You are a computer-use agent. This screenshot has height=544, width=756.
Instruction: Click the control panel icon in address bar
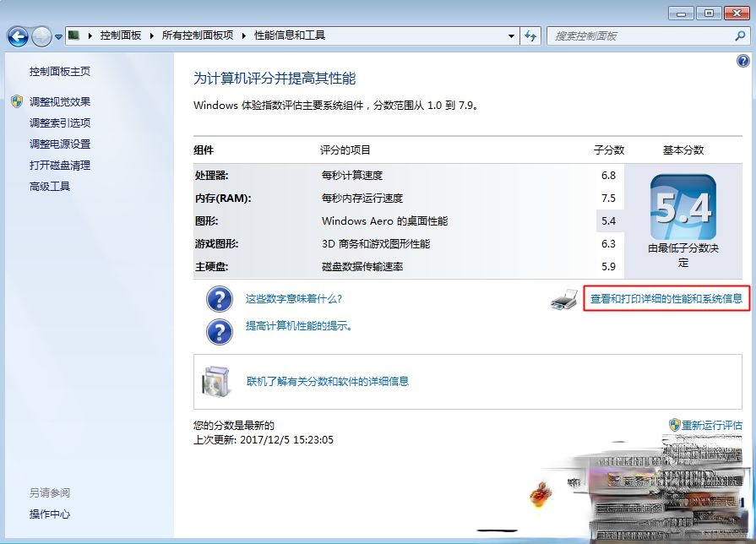[73, 35]
